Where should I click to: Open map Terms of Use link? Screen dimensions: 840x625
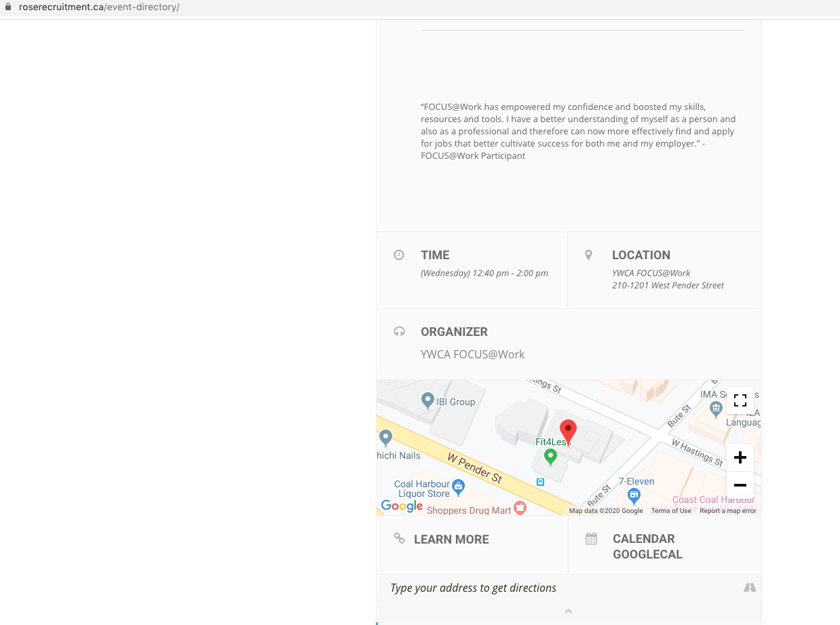point(670,511)
